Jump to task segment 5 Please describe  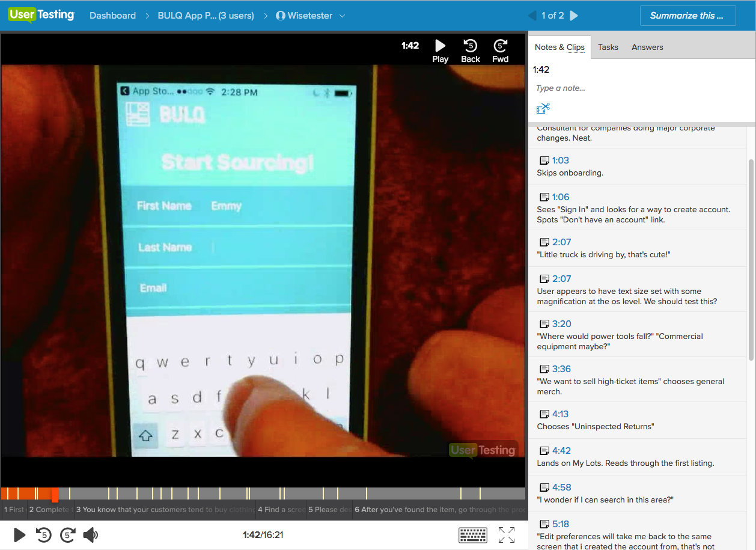pos(329,510)
